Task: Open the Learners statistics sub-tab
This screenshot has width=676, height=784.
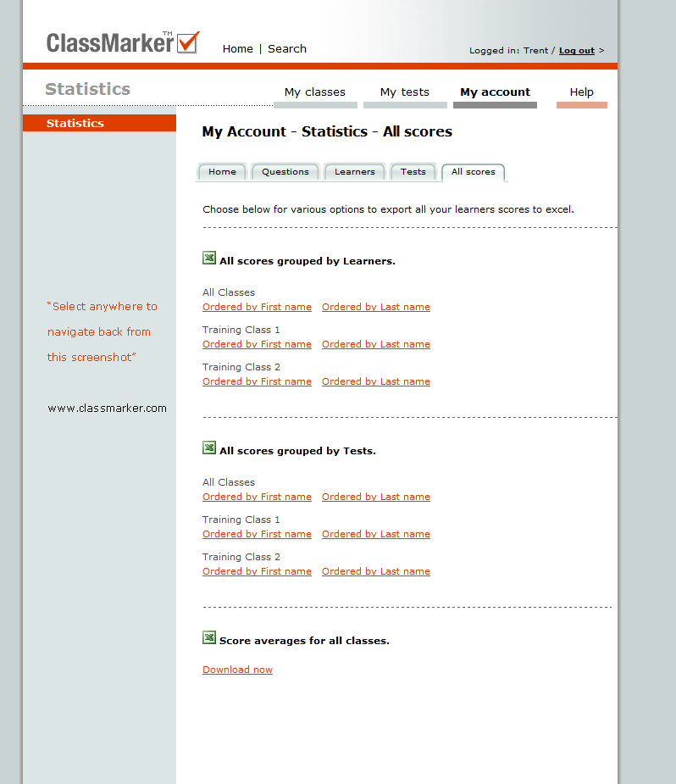Action: 355,172
